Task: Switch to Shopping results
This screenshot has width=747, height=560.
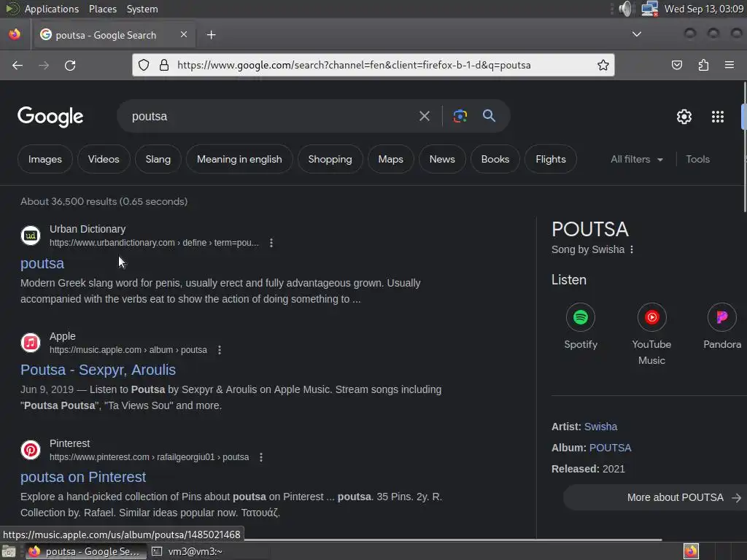Action: pyautogui.click(x=330, y=159)
